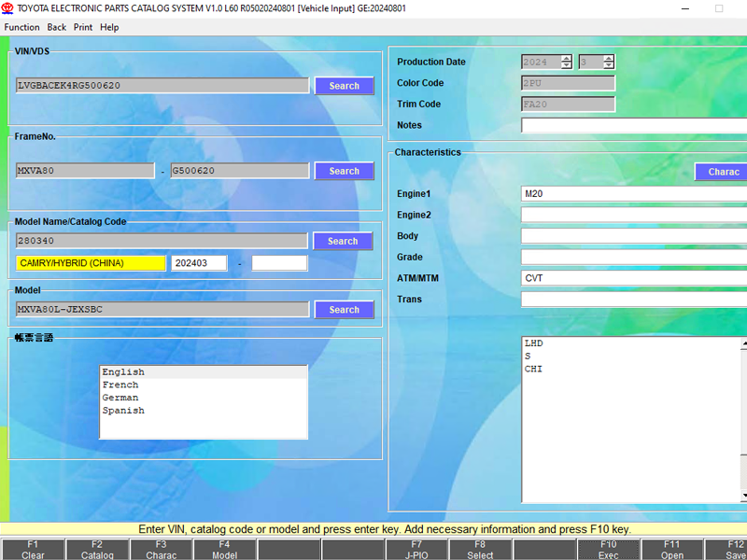Click the Engine1 field showing M20
Screen dimensions: 747x560
634,194
